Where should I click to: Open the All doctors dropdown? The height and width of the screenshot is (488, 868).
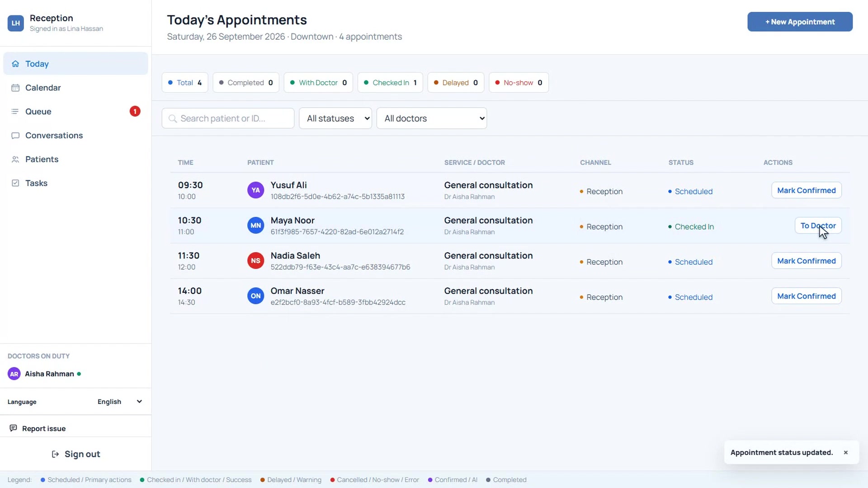point(432,118)
